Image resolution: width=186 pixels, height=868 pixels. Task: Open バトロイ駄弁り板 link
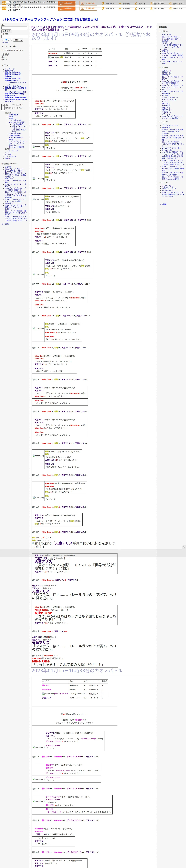click(15, 120)
